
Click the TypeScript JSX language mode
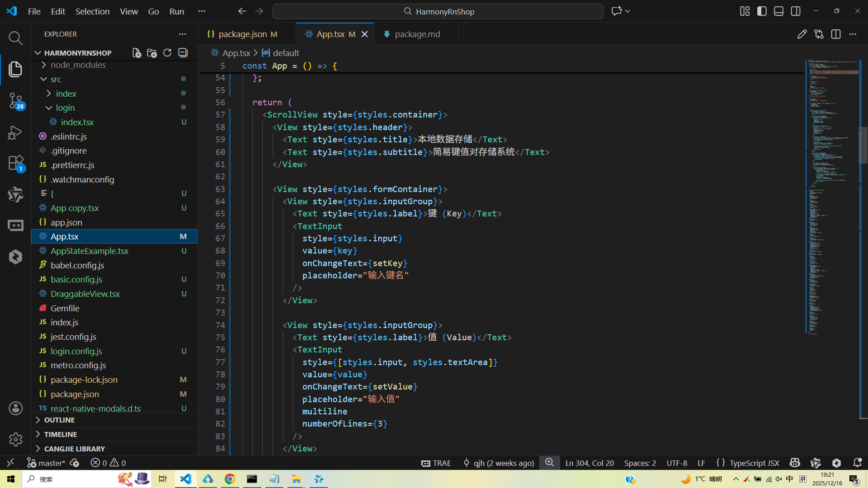click(754, 463)
